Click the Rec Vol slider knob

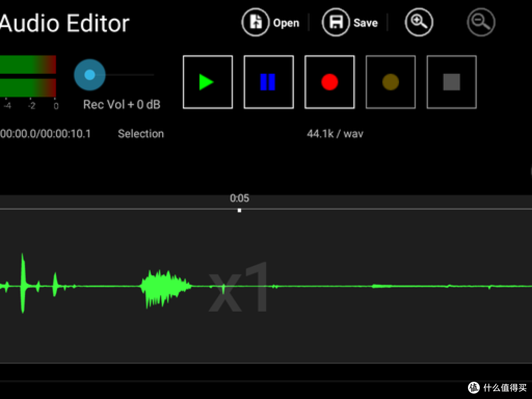click(90, 75)
